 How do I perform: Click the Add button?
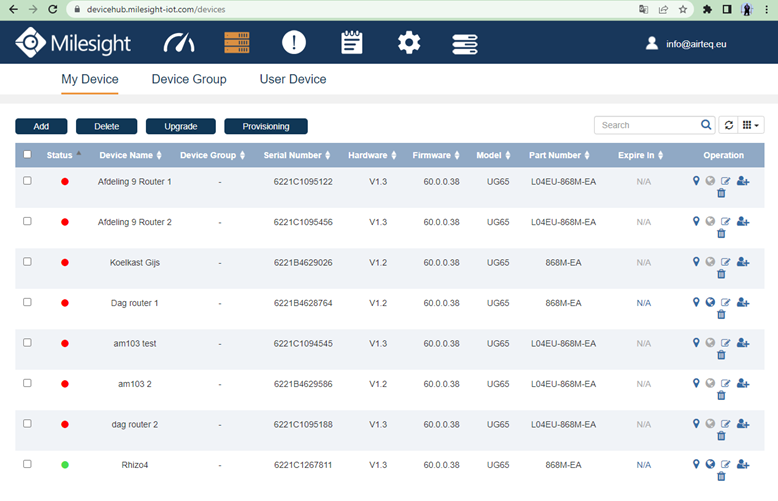point(41,126)
